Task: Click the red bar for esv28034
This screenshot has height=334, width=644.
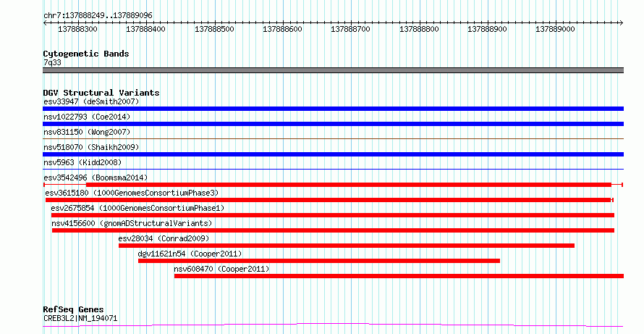Action: [347, 246]
